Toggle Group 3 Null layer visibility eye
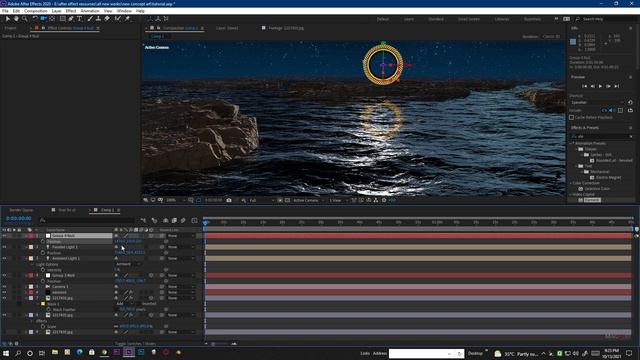Image resolution: width=640 pixels, height=360 pixels. pos(4,276)
